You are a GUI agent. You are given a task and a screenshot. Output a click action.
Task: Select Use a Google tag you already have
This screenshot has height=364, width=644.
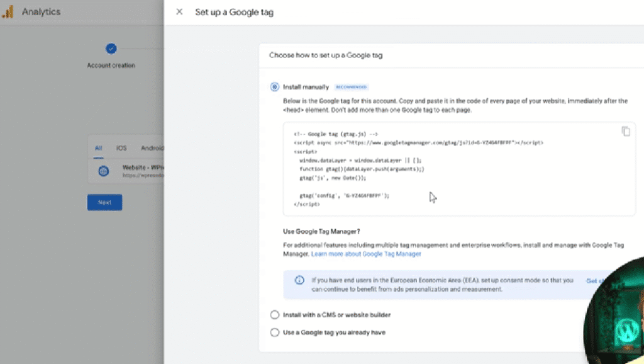tap(275, 331)
